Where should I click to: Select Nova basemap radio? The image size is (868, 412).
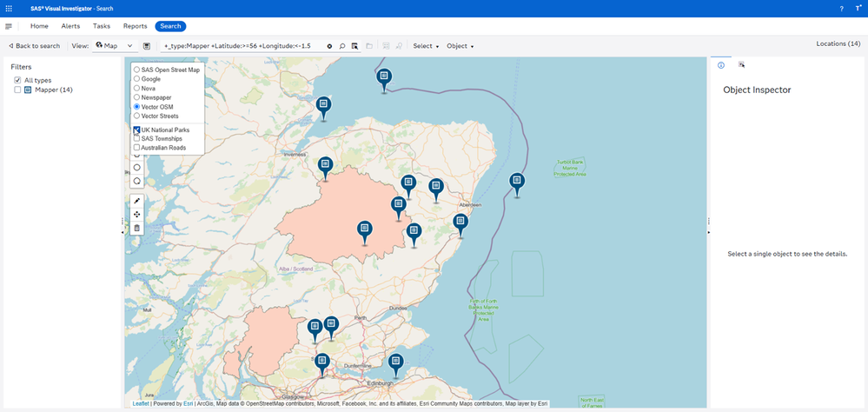(x=136, y=88)
